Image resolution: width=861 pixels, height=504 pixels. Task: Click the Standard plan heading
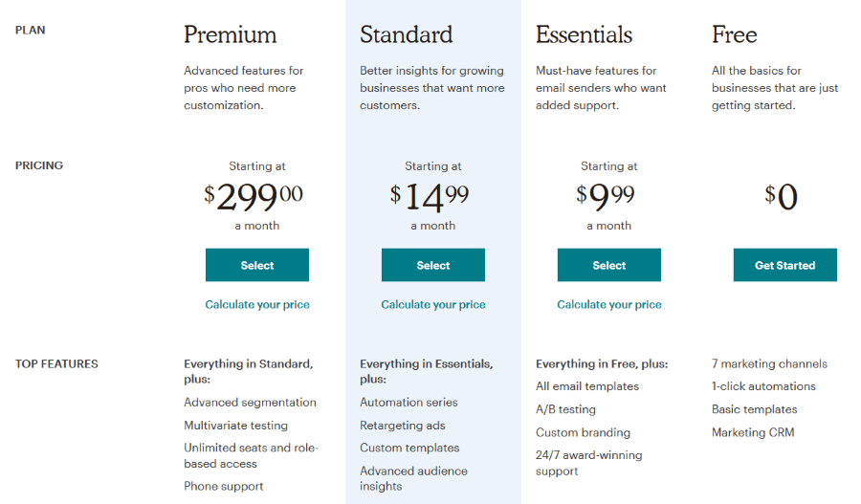coord(407,34)
